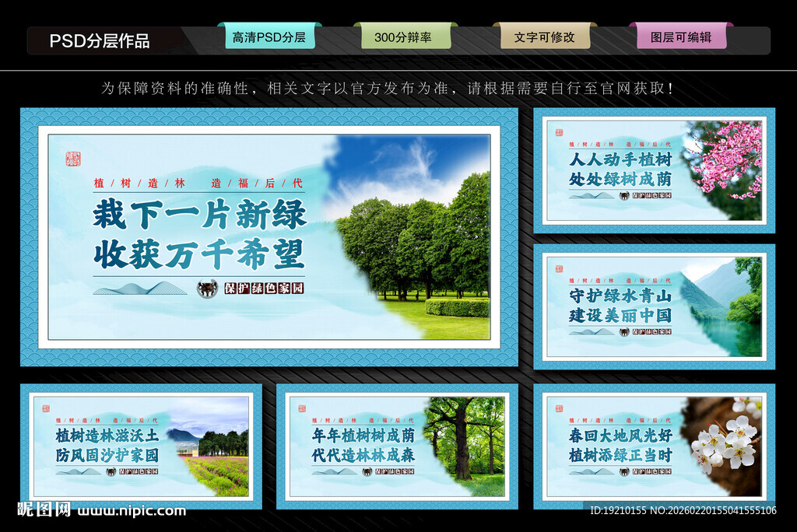The height and width of the screenshot is (532, 797).
Task: Select the PSD分层作品 title text
Action: (x=100, y=40)
